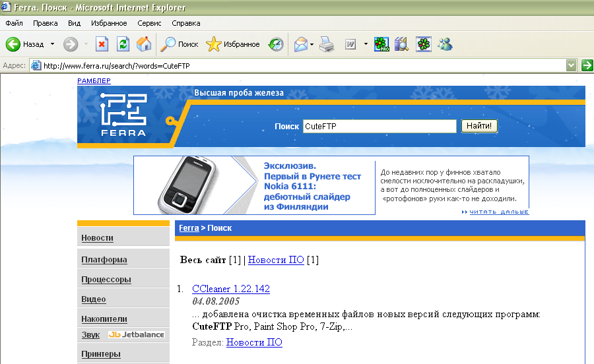
Task: Go to Процессоры in sidebar
Action: (106, 280)
